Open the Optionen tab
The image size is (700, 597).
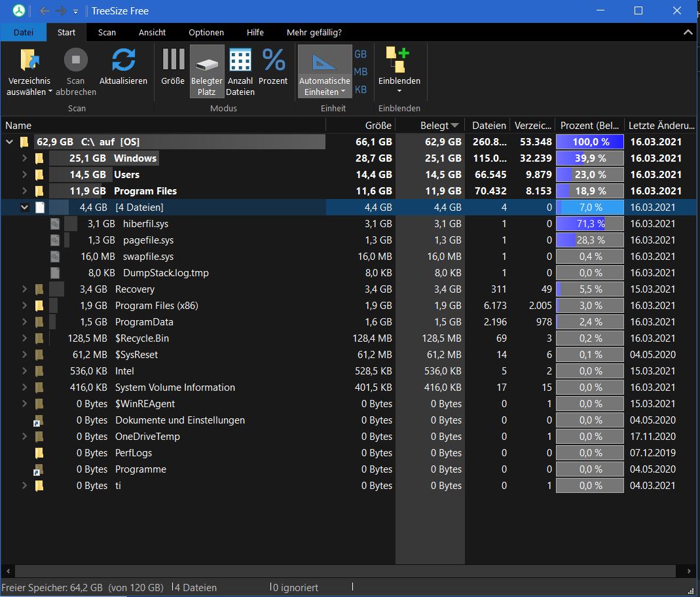tap(206, 32)
